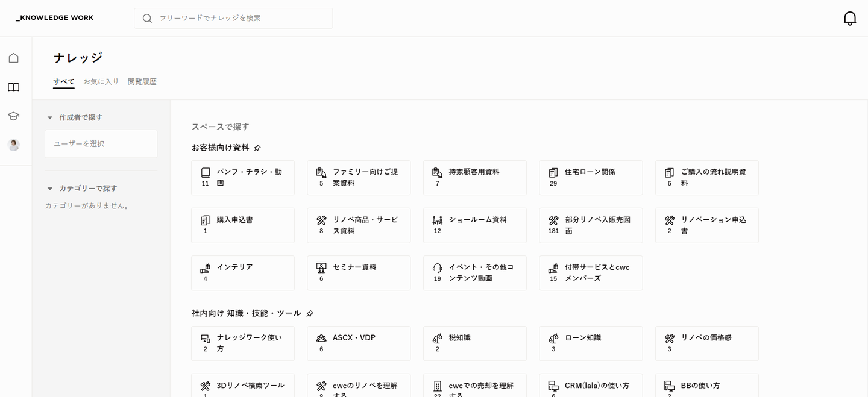Click the KNOWLEDGE WORK logo
The width and height of the screenshot is (868, 397).
[x=55, y=18]
